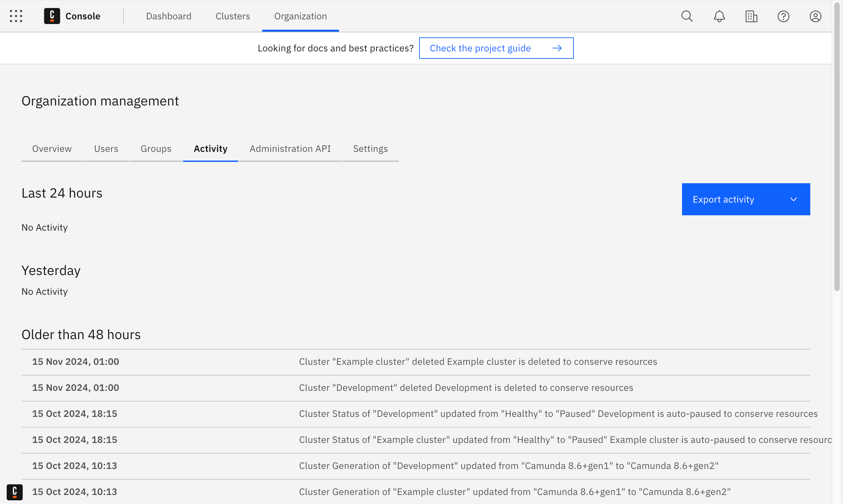
Task: Open the help center icon
Action: tap(784, 16)
